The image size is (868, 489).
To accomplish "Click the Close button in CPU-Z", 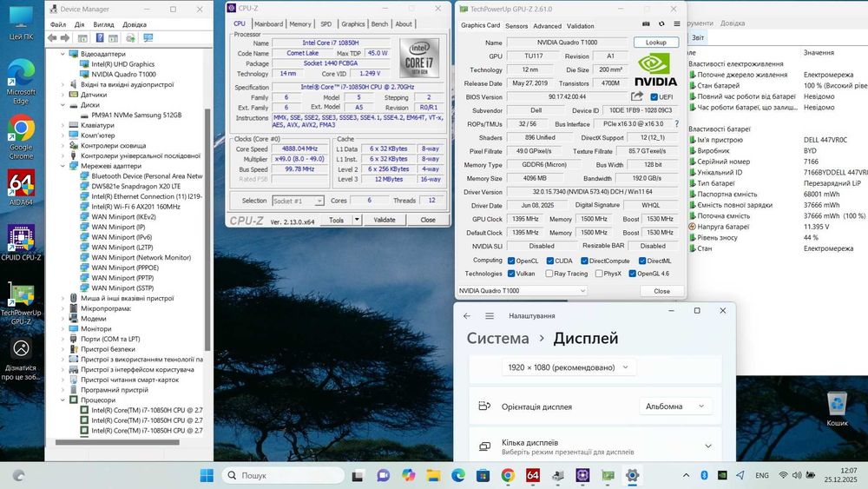I will pos(428,220).
